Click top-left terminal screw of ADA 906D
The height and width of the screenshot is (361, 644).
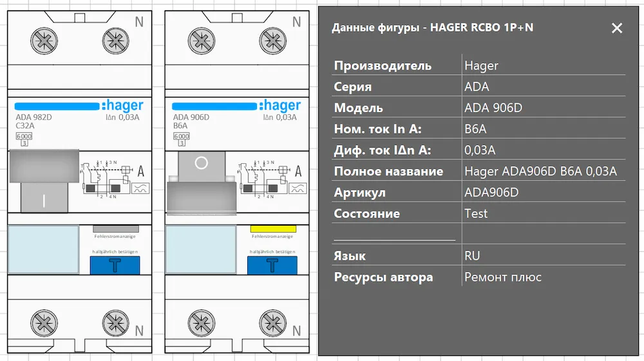pos(201,41)
